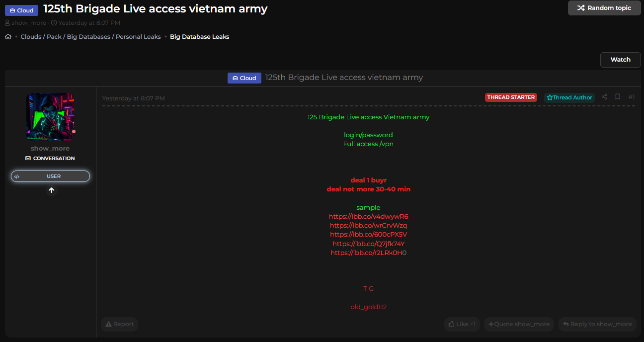This screenshot has height=342, width=644.
Task: Open the show_more user avatar image
Action: pyautogui.click(x=50, y=117)
